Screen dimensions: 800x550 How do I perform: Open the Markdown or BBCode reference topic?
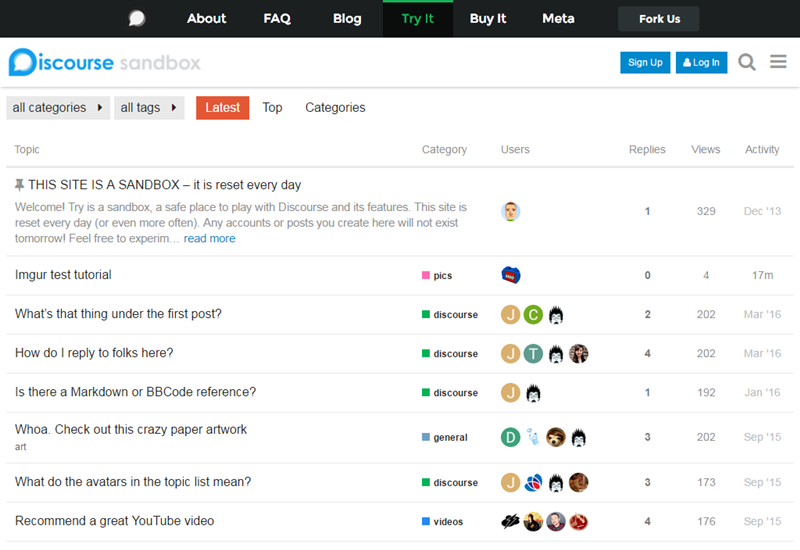(x=135, y=392)
